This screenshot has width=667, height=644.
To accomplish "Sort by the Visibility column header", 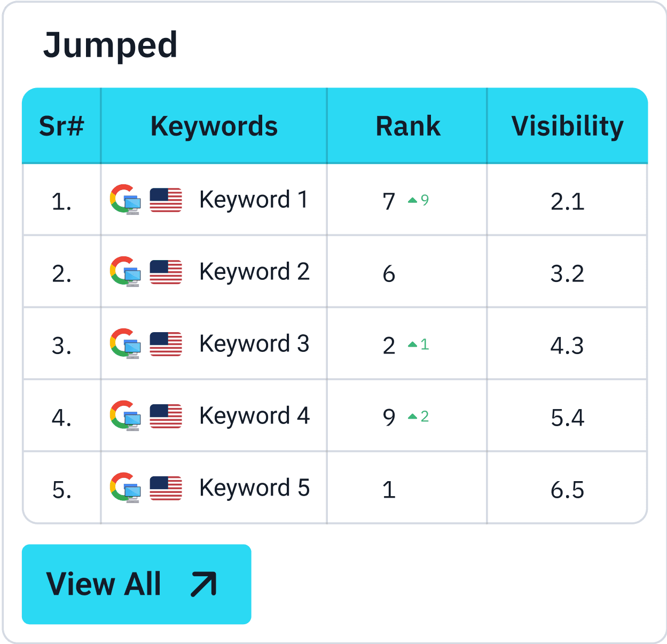I will [567, 127].
